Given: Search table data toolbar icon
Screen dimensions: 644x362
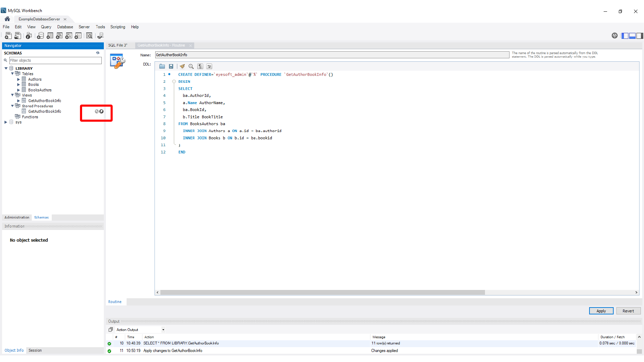Looking at the screenshot, I should coord(89,36).
